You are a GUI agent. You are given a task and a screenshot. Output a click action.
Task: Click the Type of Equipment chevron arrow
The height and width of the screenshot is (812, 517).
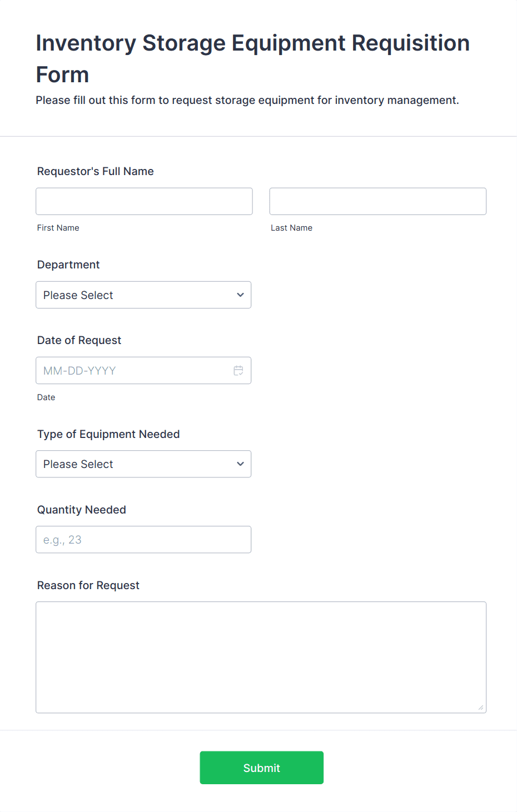(x=240, y=464)
